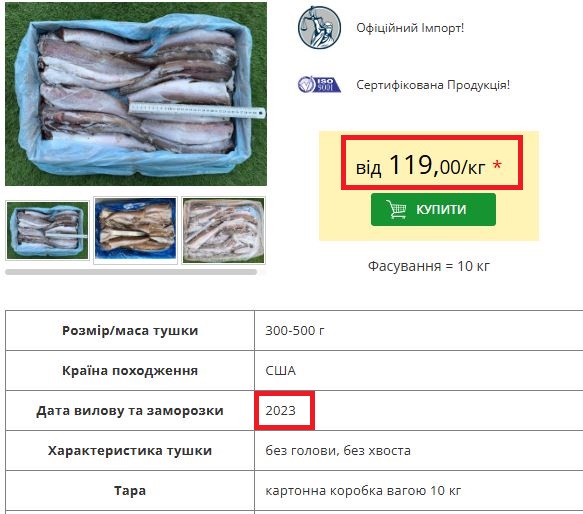Click the США country of origin cell
This screenshot has height=514, width=583.
tap(419, 370)
